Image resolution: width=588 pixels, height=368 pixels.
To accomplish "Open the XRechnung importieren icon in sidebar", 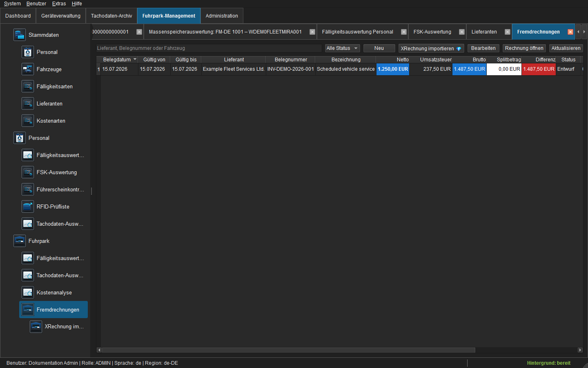I will coord(36,326).
